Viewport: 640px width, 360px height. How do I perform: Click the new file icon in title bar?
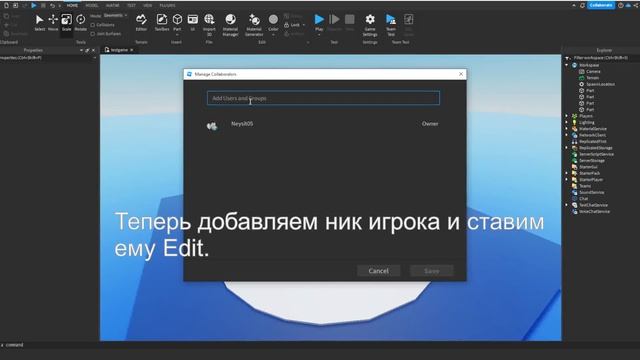[6, 5]
